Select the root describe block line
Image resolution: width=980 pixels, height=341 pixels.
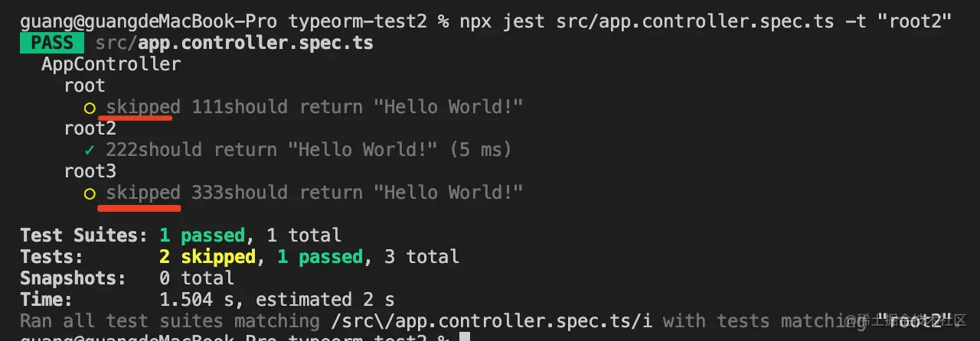point(85,86)
